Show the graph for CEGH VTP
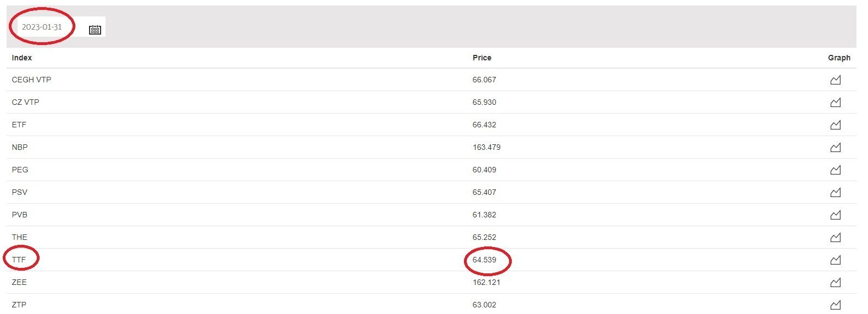 (x=836, y=80)
